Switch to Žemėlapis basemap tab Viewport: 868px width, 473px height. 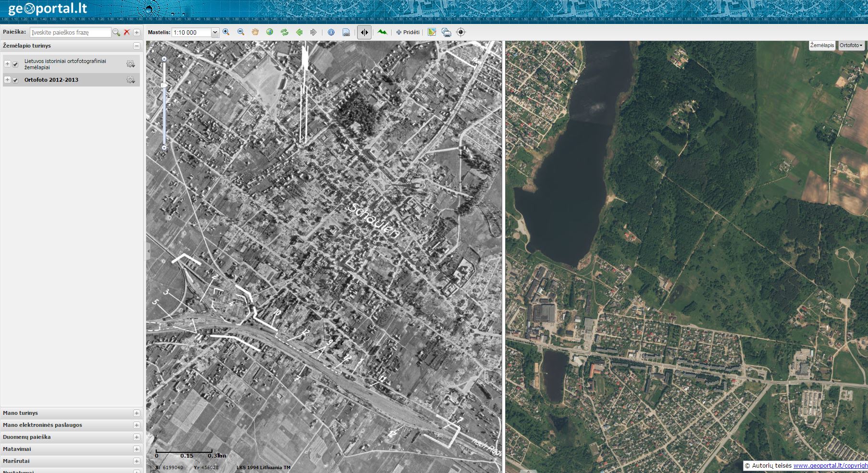pos(822,45)
